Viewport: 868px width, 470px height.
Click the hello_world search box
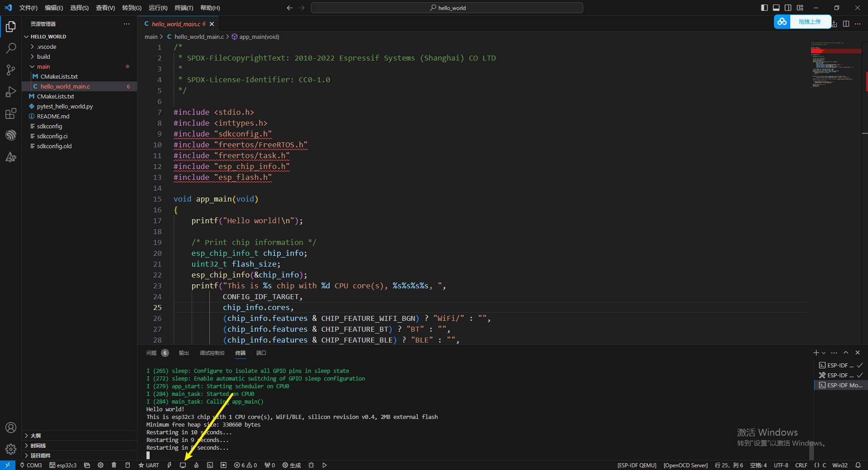point(447,8)
